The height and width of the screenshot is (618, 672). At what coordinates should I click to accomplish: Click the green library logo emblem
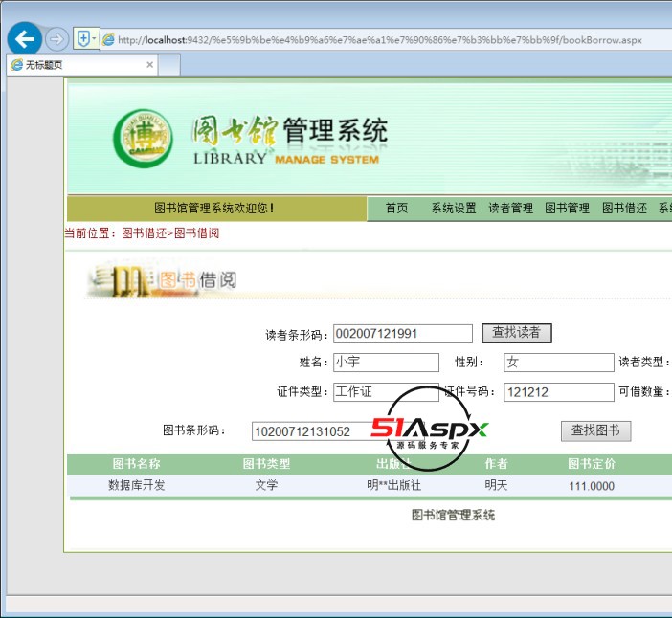click(144, 139)
